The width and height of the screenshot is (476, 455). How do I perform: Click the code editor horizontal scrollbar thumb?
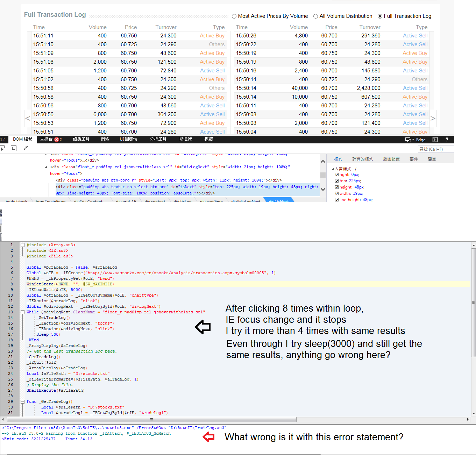click(x=151, y=419)
